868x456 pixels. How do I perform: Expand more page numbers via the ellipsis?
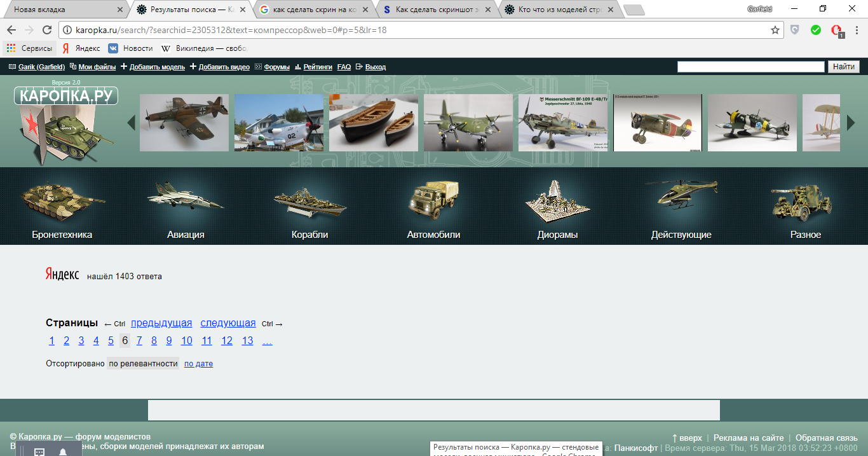point(267,341)
